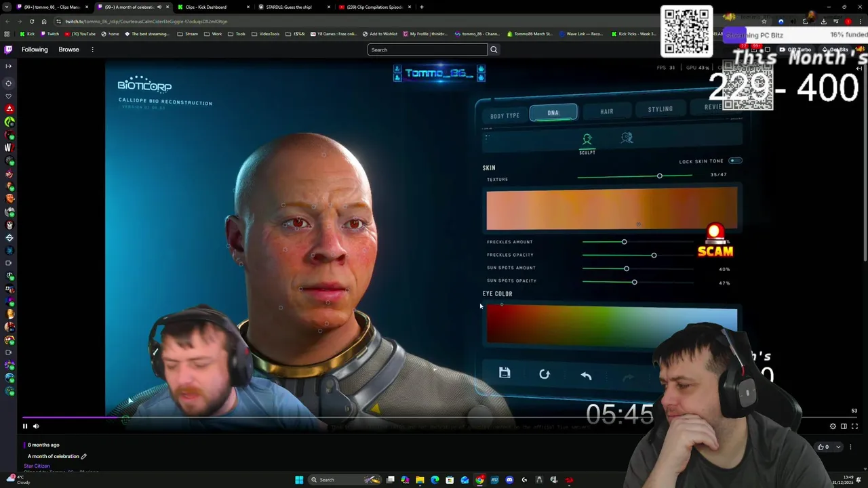Pick a shade from the Eye Color gradient

(612, 327)
